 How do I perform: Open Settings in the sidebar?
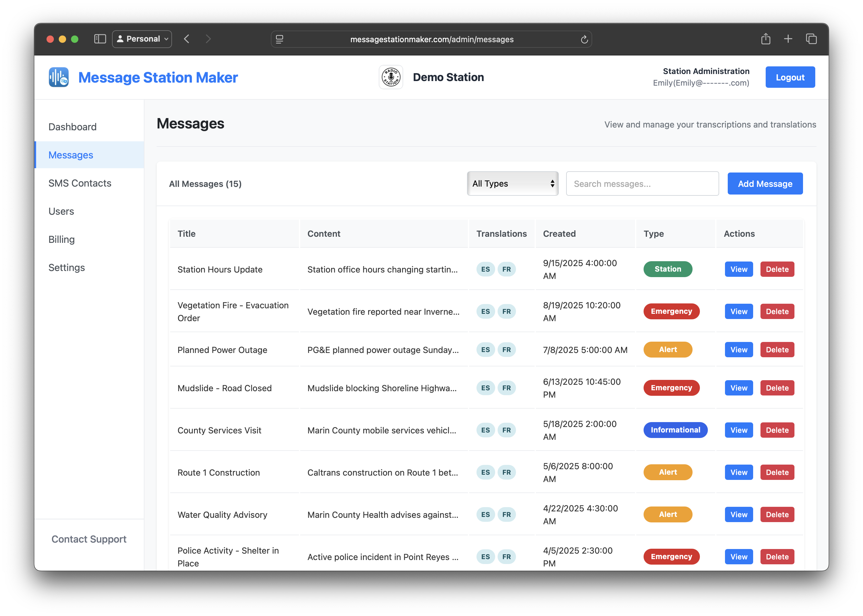[x=66, y=267]
